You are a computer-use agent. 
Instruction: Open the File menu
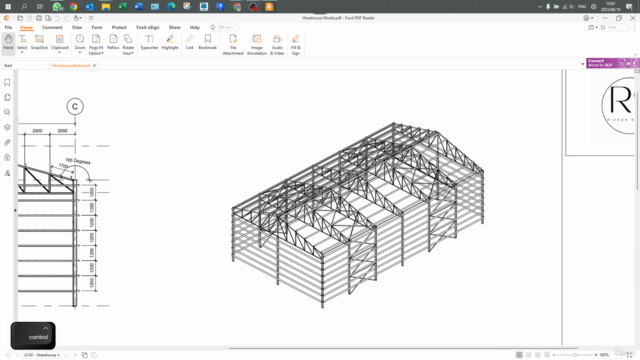point(8,27)
